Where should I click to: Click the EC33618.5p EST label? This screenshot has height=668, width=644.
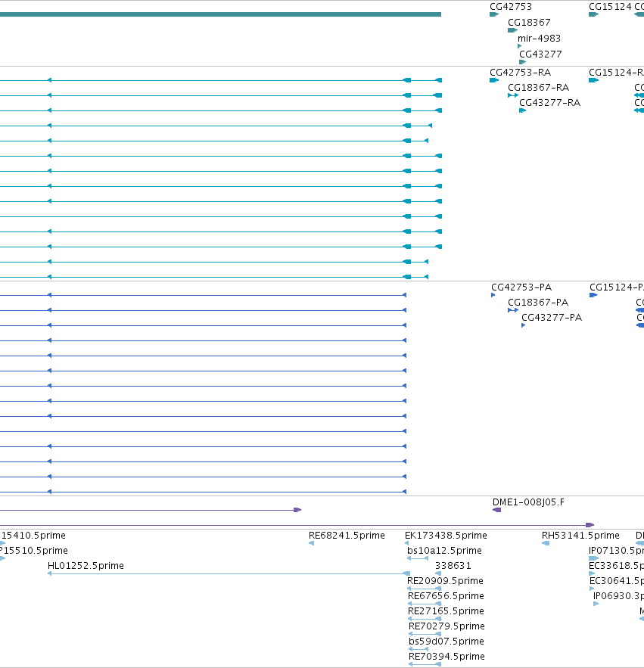pyautogui.click(x=616, y=566)
